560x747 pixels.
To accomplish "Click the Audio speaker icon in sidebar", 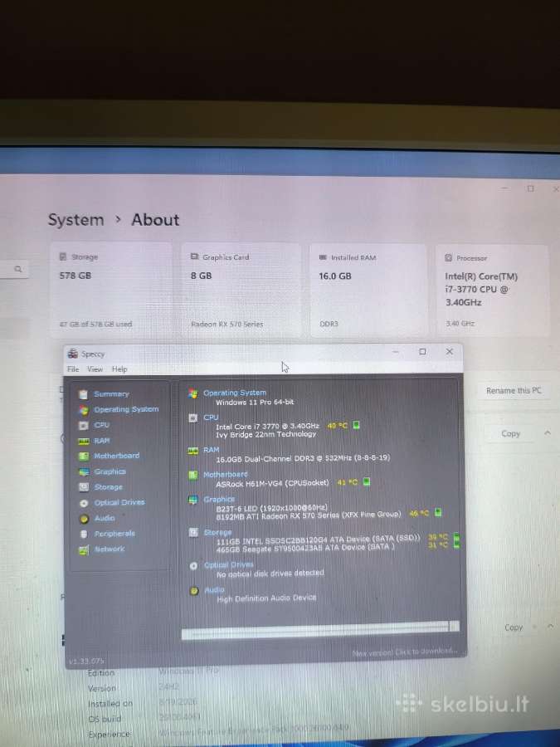I will 84,519.
